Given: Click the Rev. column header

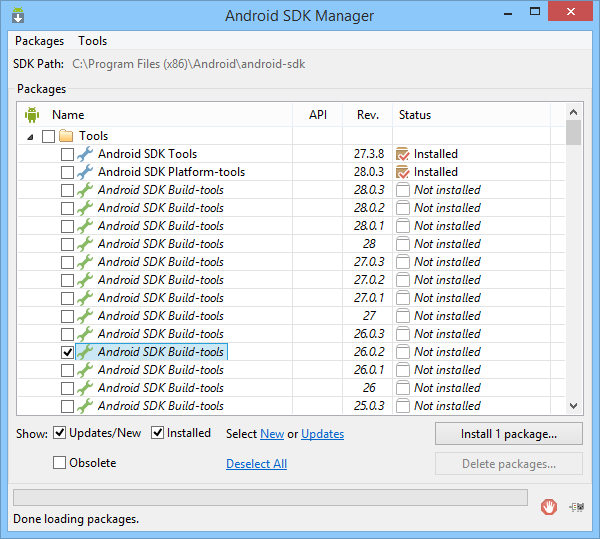Looking at the screenshot, I should (368, 115).
